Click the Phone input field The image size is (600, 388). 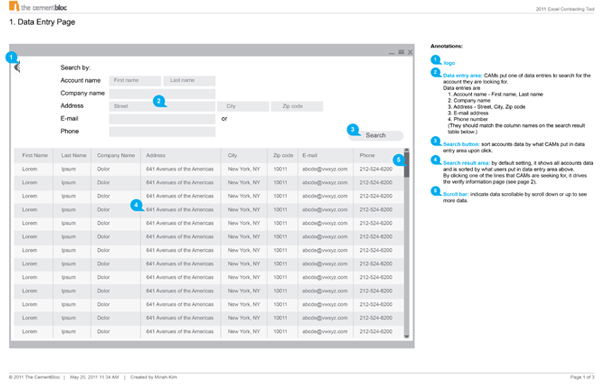coord(162,132)
